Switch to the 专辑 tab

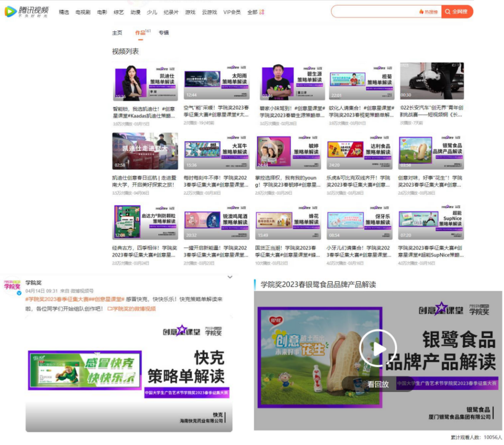[164, 33]
